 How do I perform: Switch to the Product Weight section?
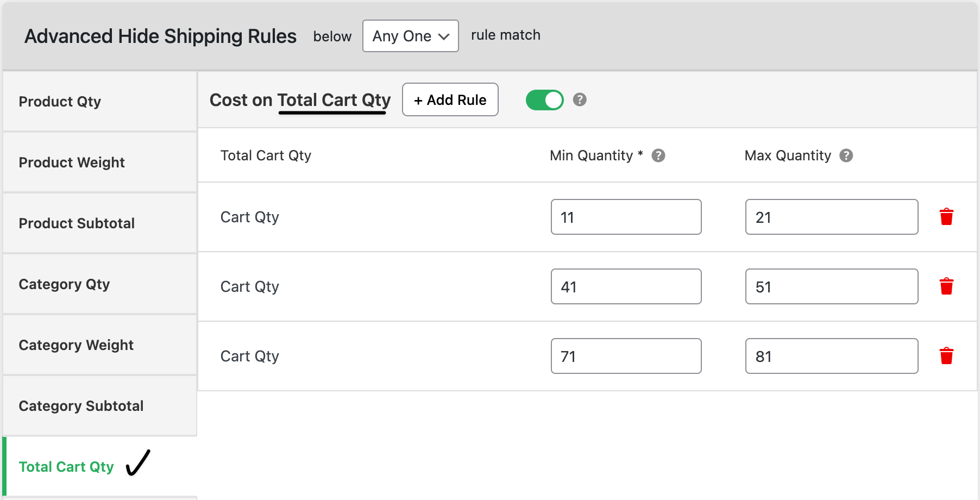(72, 162)
